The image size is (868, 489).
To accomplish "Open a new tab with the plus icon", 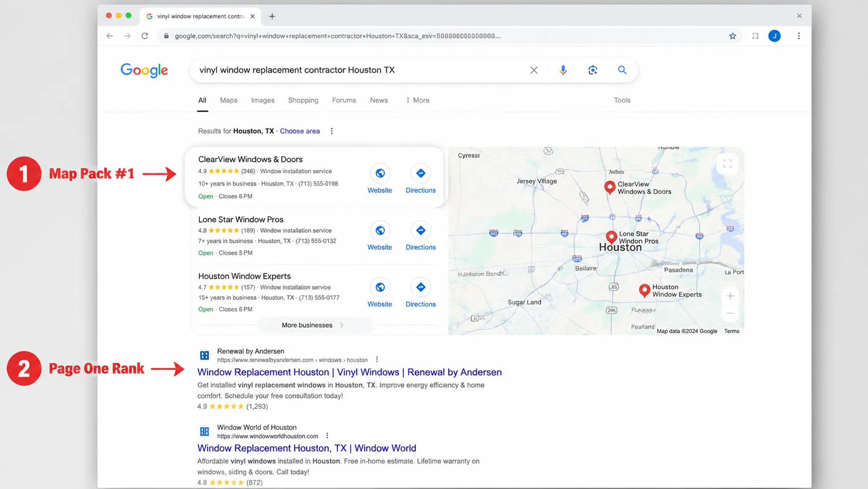I will coord(272,16).
